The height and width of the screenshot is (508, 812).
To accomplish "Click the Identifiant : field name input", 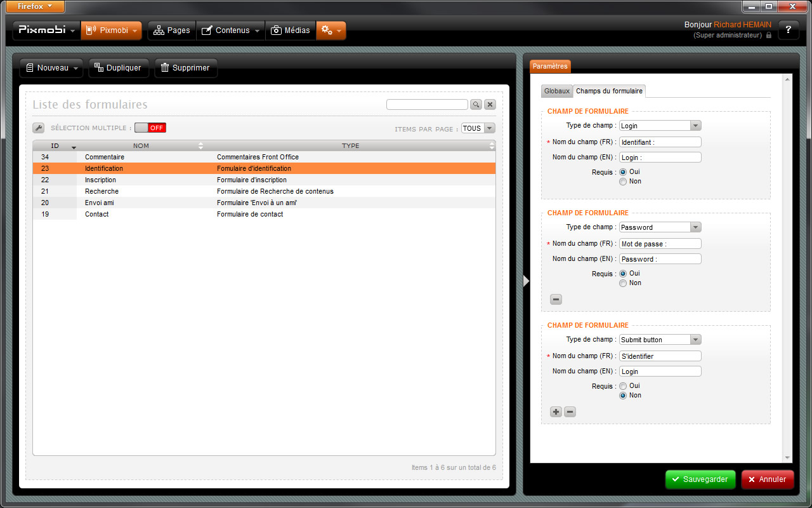I will 660,142.
